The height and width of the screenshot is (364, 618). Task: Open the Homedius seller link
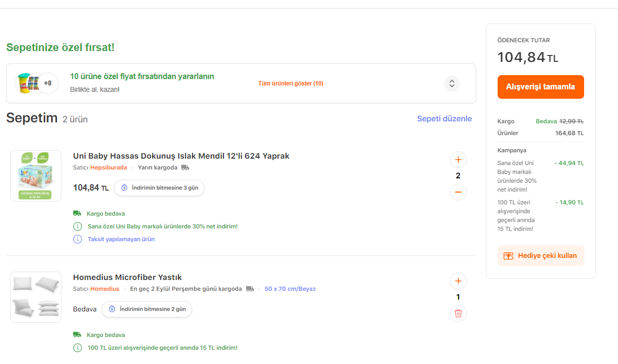point(105,289)
